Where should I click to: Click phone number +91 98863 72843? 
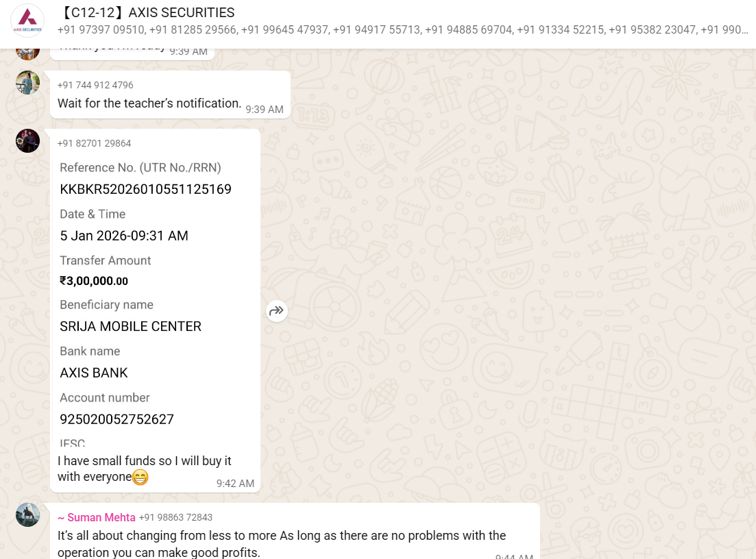click(x=175, y=518)
